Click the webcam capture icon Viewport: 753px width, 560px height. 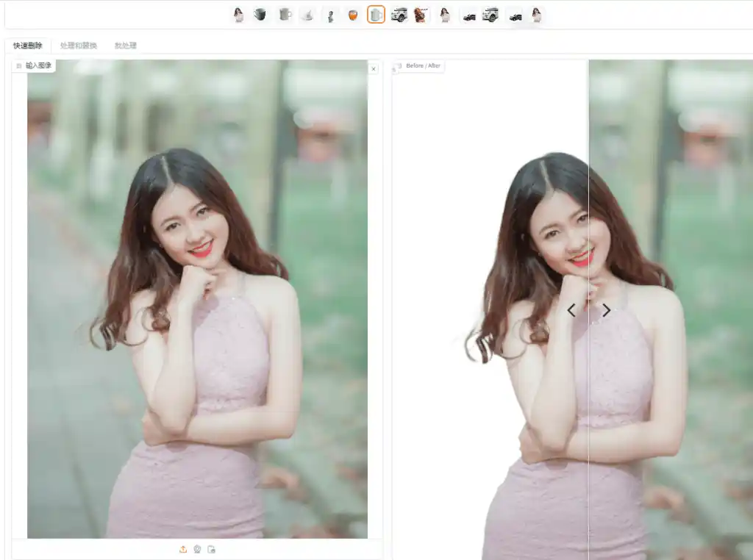[x=197, y=549]
